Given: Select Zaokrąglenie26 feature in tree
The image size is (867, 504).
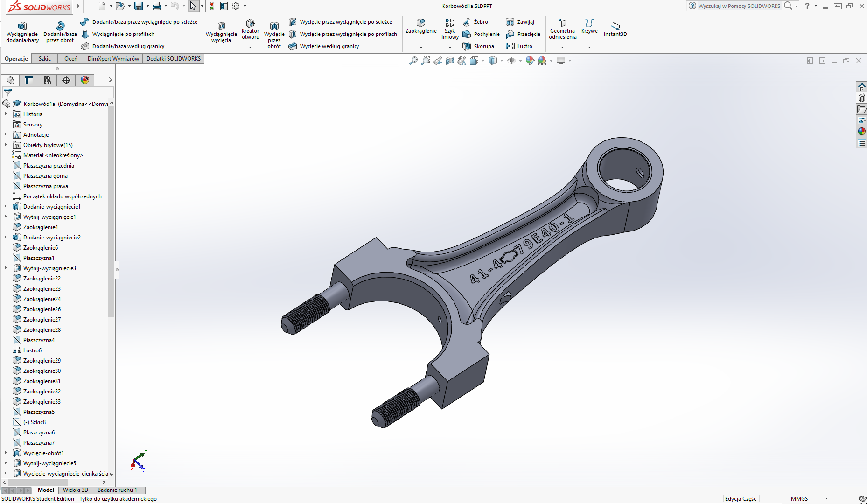Looking at the screenshot, I should (42, 309).
